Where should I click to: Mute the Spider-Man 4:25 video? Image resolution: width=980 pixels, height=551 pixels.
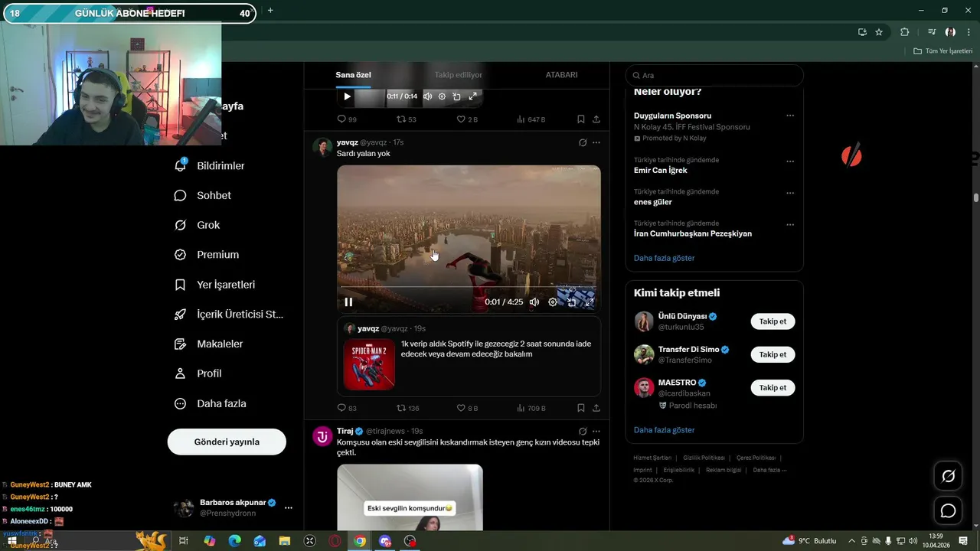tap(534, 302)
